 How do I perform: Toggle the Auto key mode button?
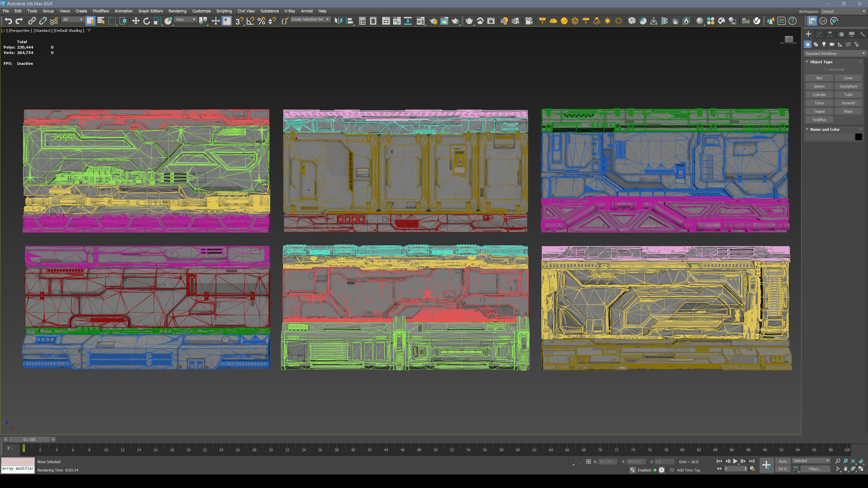click(783, 461)
